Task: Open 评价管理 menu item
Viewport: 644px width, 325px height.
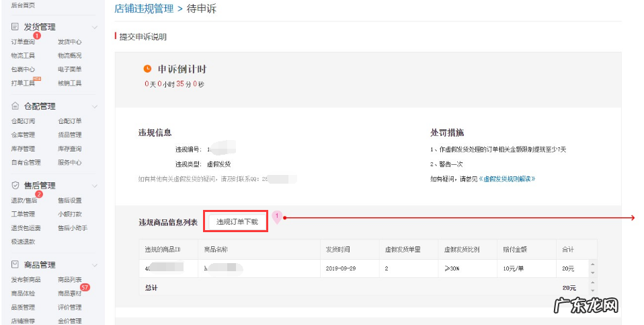Action: pos(70,308)
